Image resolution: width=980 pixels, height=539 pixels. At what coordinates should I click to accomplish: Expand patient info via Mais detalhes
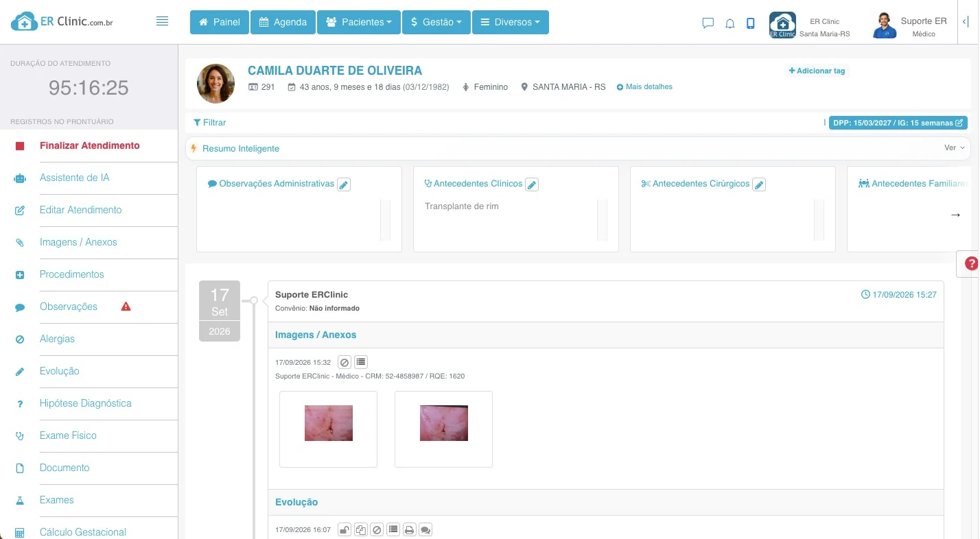(644, 87)
